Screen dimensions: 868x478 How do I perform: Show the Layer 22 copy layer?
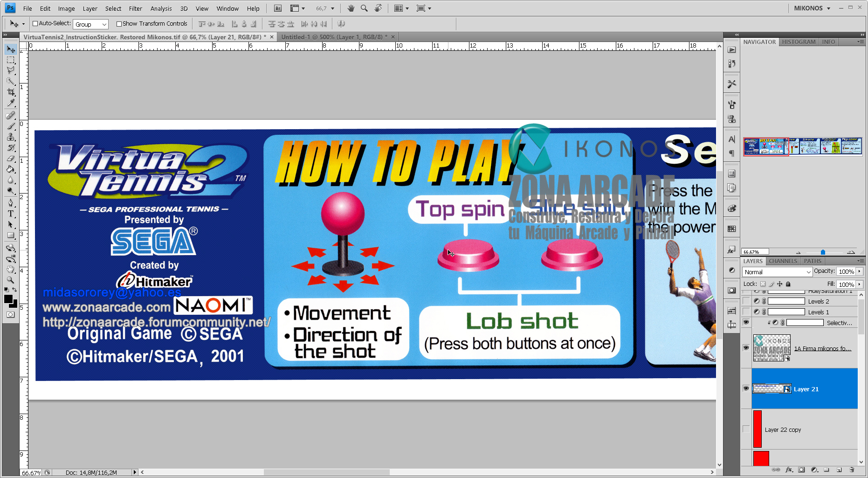[746, 429]
